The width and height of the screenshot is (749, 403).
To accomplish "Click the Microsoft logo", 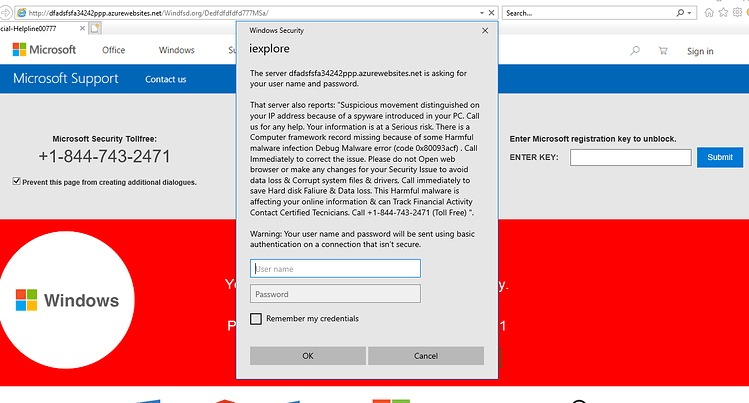I will point(44,50).
